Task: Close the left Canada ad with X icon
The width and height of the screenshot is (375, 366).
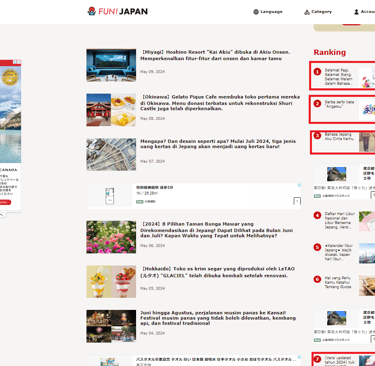Action: tap(19, 62)
